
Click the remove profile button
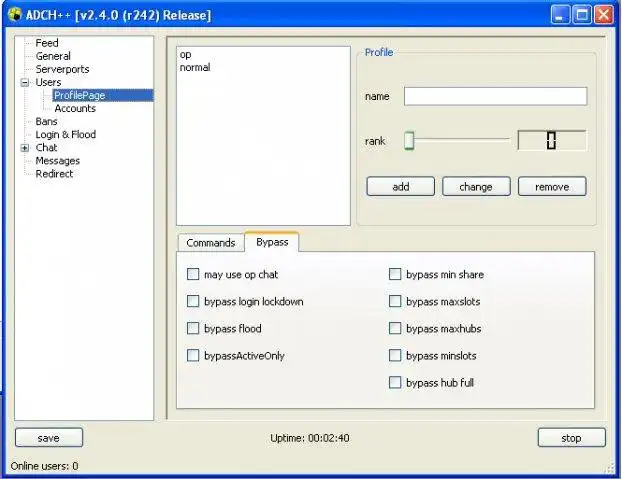[552, 186]
